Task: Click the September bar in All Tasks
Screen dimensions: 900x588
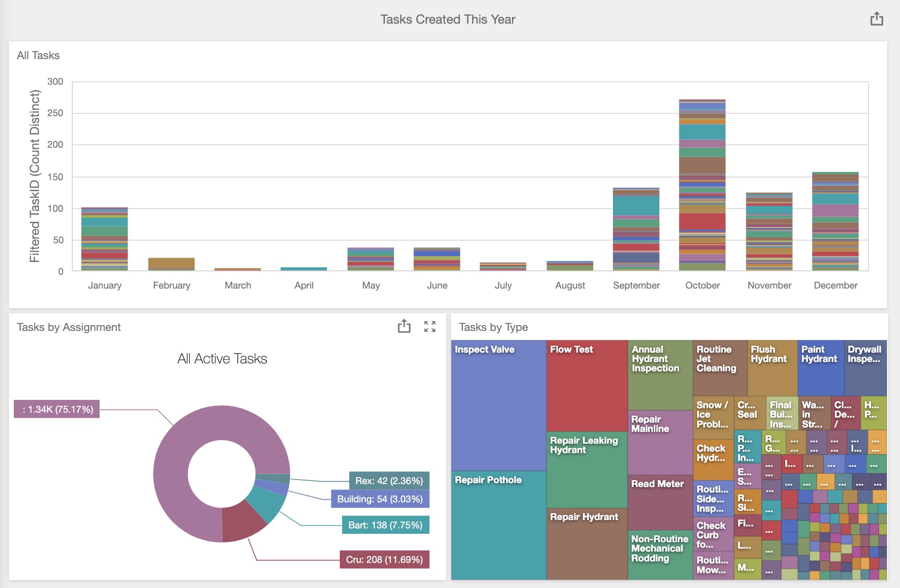Action: pos(636,229)
